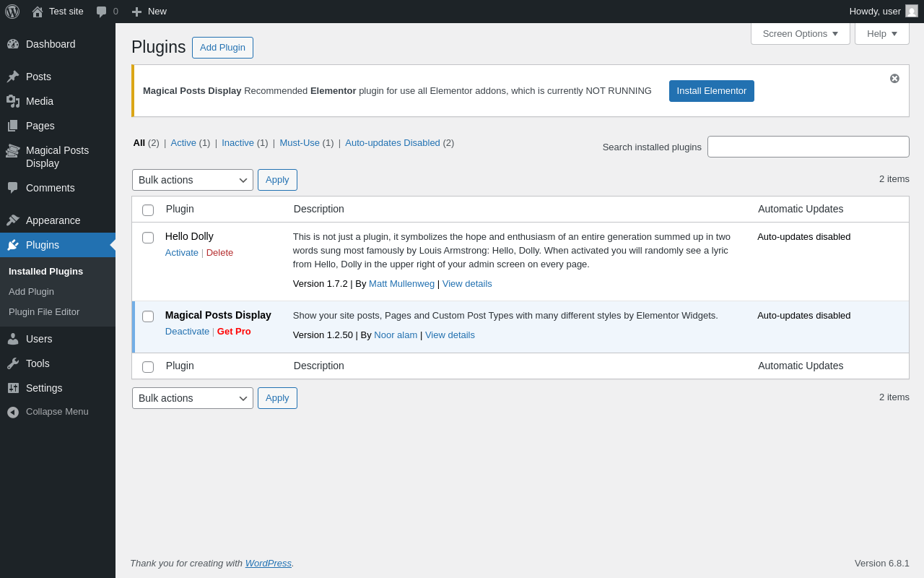Delete the Hello Dolly plugin
Screen dimensions: 924x578
pyautogui.click(x=219, y=253)
